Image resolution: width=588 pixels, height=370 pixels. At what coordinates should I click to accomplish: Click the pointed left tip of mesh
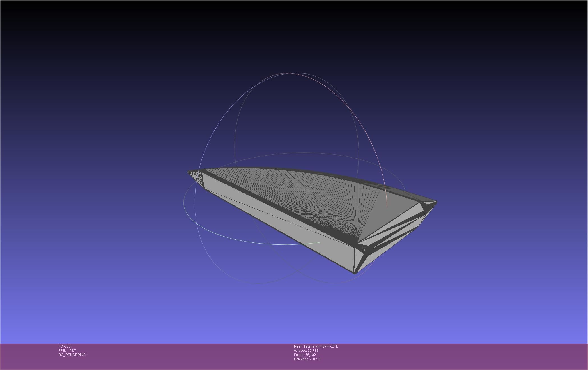[x=189, y=173]
